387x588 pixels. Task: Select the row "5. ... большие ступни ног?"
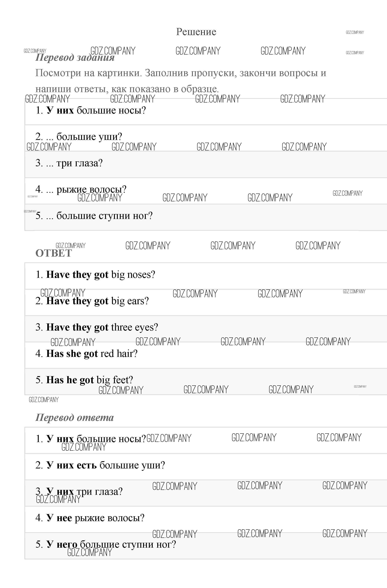94,216
